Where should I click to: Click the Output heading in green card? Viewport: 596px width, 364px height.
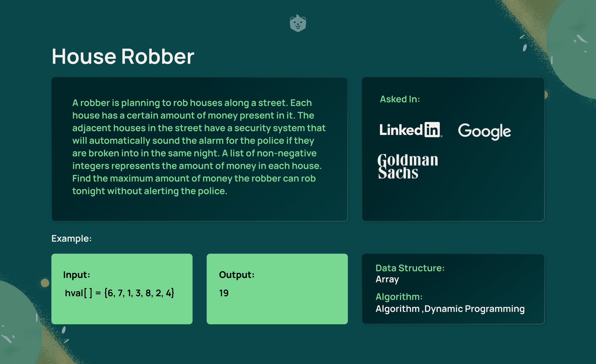pyautogui.click(x=237, y=275)
